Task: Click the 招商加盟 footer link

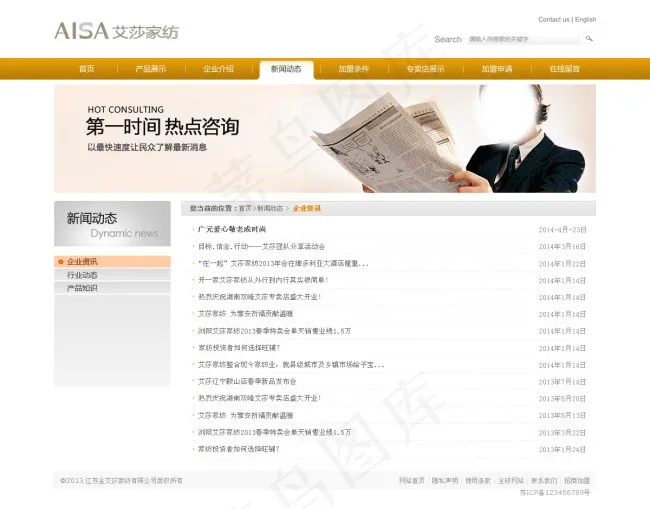Action: (577, 481)
